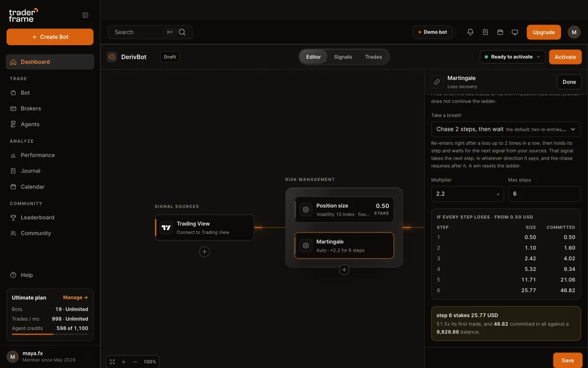Open the notifications bell
This screenshot has width=588, height=368.
point(470,32)
